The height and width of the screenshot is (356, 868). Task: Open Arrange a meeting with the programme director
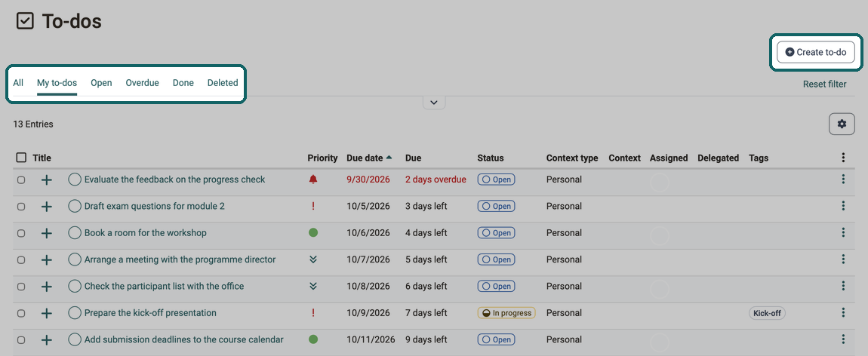pos(180,259)
